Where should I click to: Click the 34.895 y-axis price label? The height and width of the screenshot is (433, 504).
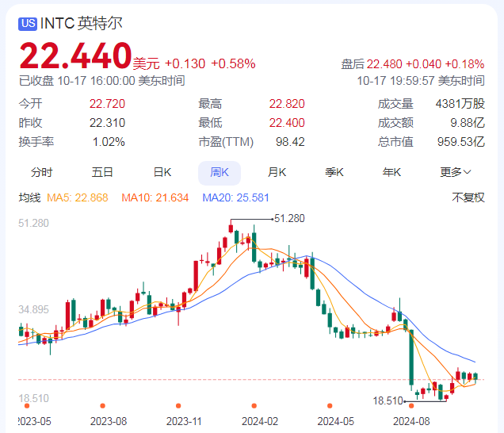pos(33,309)
